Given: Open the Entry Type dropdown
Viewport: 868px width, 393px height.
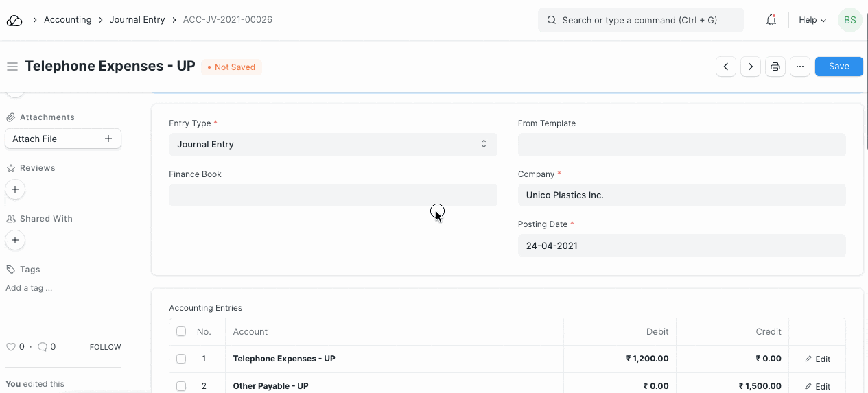Looking at the screenshot, I should tap(333, 145).
